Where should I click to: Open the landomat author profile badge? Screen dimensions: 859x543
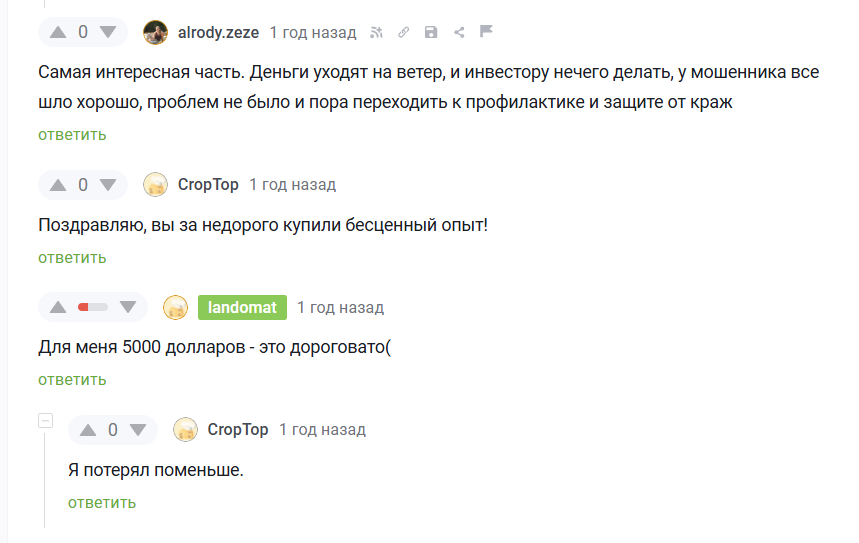242,308
